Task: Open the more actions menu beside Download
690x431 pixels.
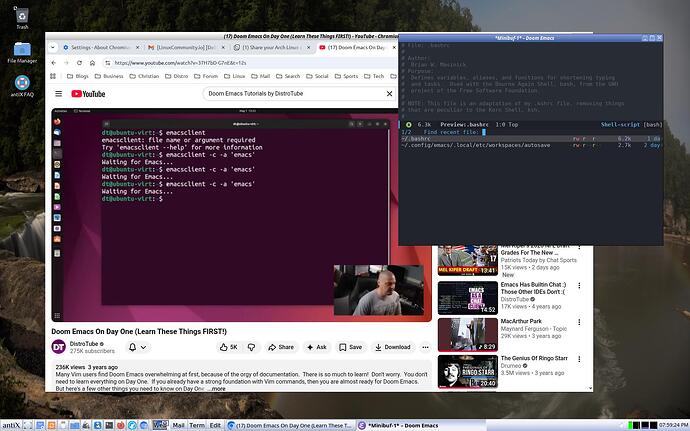Action: [x=425, y=347]
